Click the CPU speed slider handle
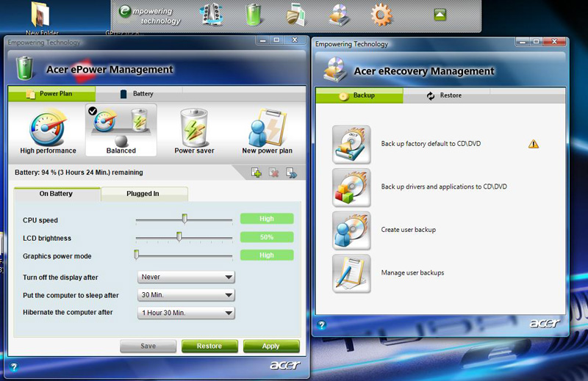This screenshot has height=381, width=588. 184,219
